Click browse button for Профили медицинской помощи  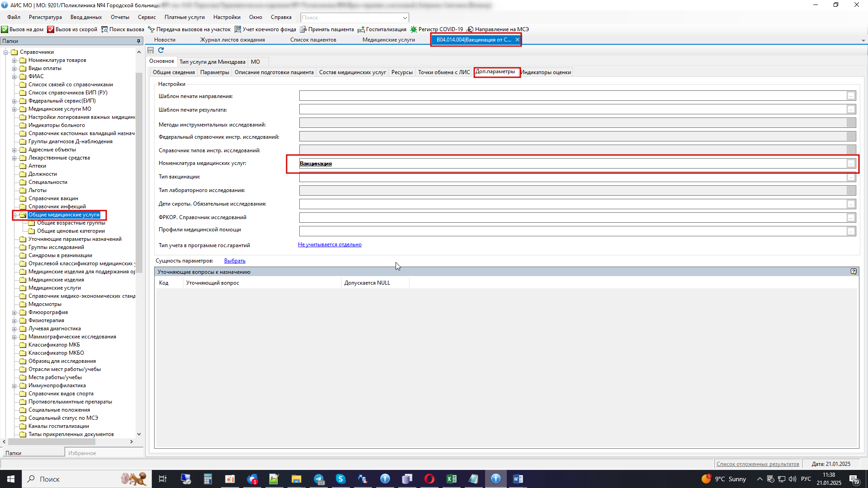[851, 231]
